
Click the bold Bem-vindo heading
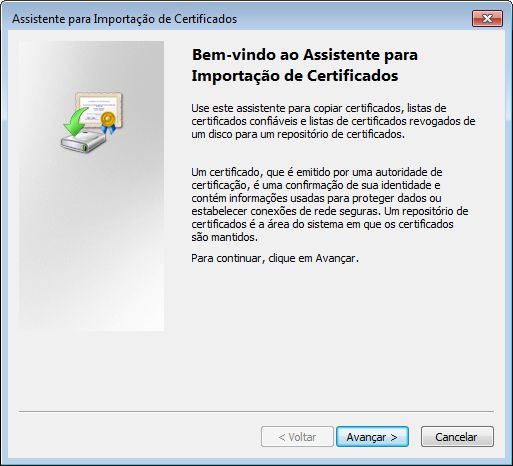point(305,55)
